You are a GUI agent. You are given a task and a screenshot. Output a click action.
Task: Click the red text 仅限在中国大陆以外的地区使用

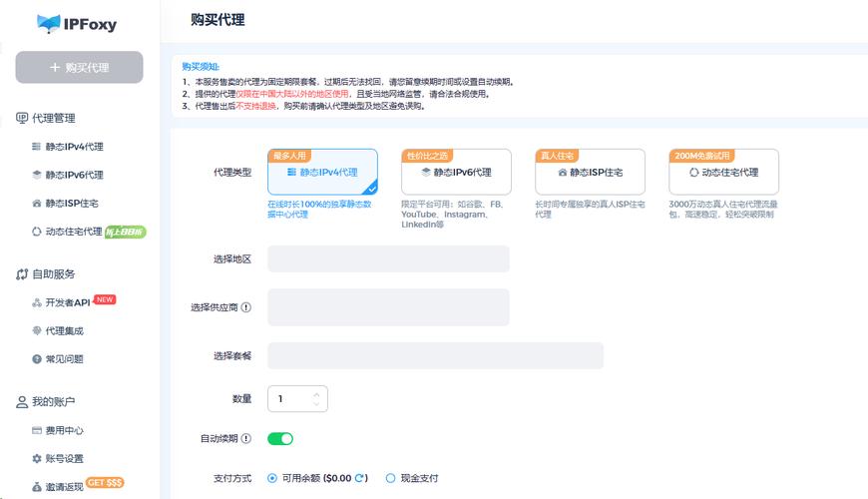(x=292, y=94)
